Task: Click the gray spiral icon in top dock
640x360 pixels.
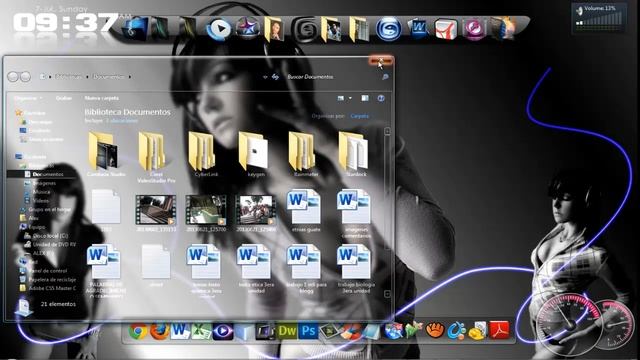Action: tap(304, 29)
